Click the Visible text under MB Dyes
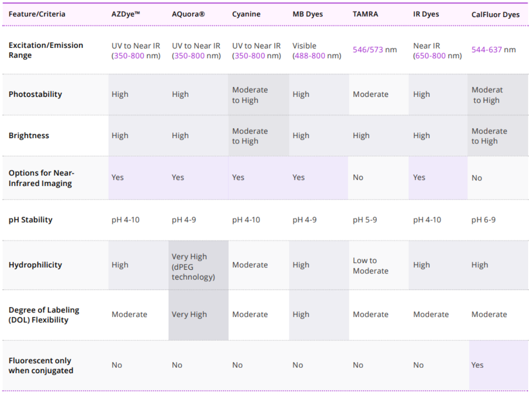Image resolution: width=532 pixels, height=394 pixels. click(x=304, y=46)
